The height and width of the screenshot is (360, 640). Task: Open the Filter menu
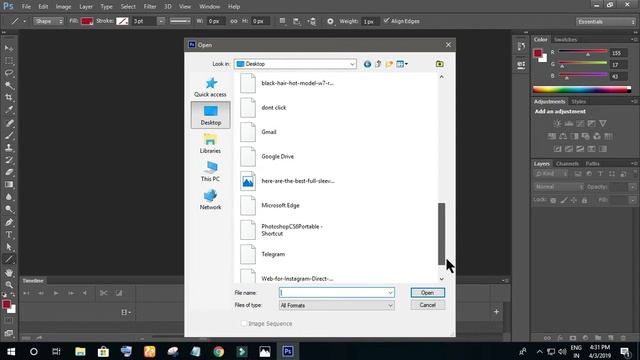click(x=150, y=7)
